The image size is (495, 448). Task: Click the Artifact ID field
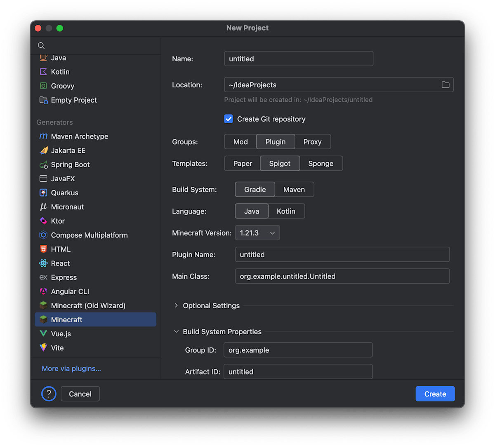click(298, 371)
